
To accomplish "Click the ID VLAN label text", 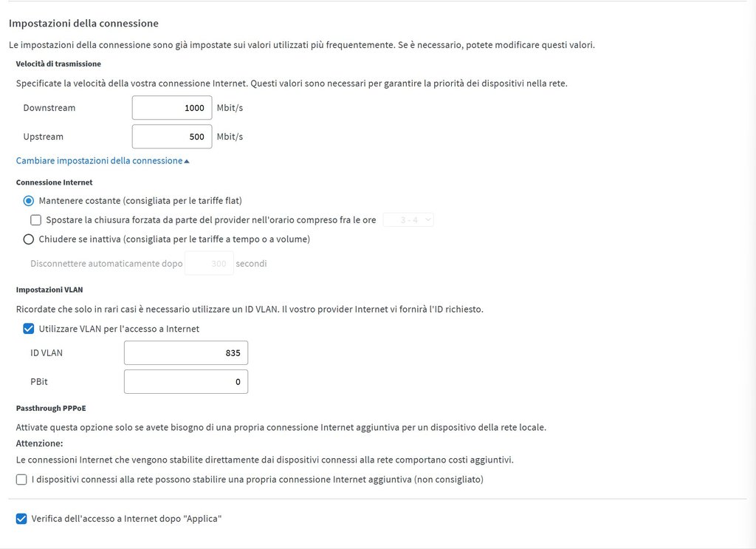I will [47, 353].
